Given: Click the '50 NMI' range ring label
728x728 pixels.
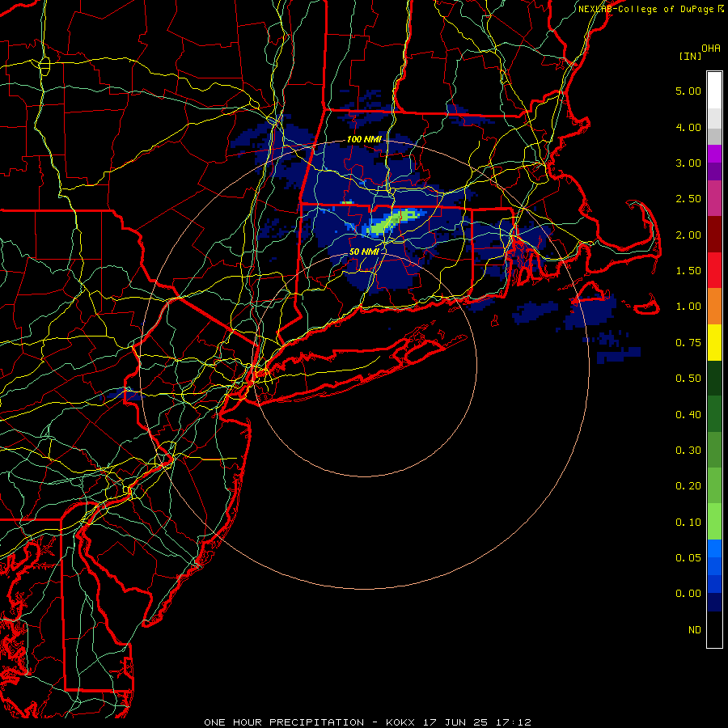Looking at the screenshot, I should tap(364, 252).
